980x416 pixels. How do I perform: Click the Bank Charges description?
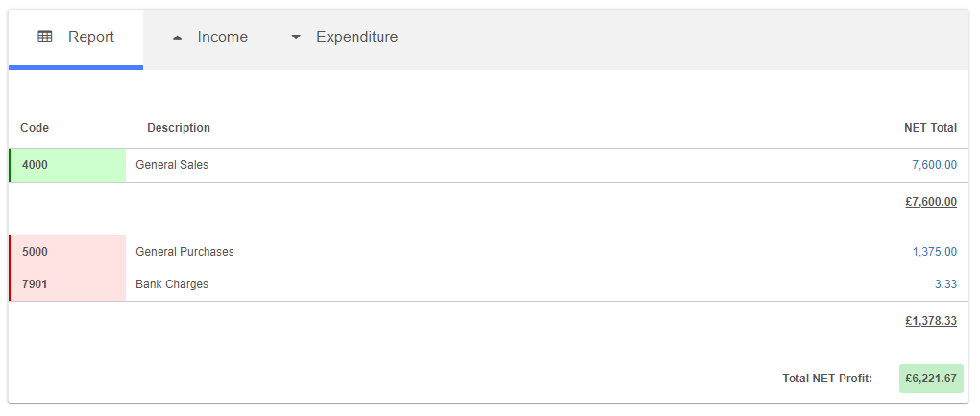[172, 284]
